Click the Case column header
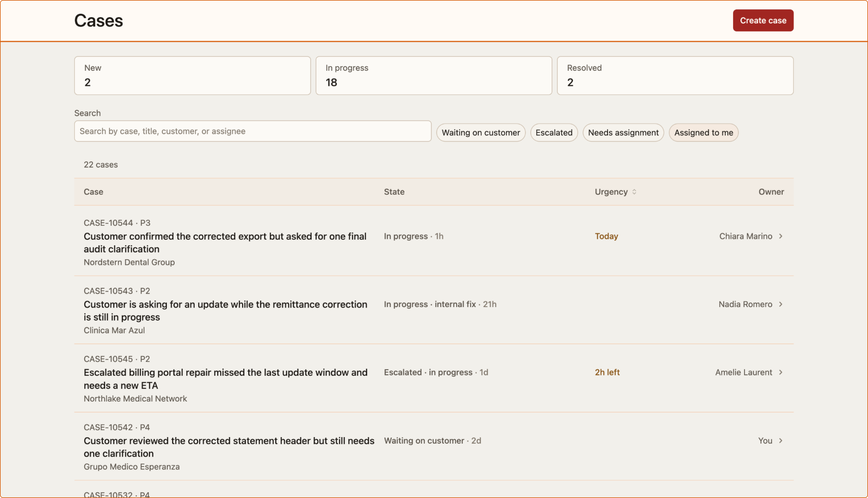The width and height of the screenshot is (868, 498). [94, 192]
